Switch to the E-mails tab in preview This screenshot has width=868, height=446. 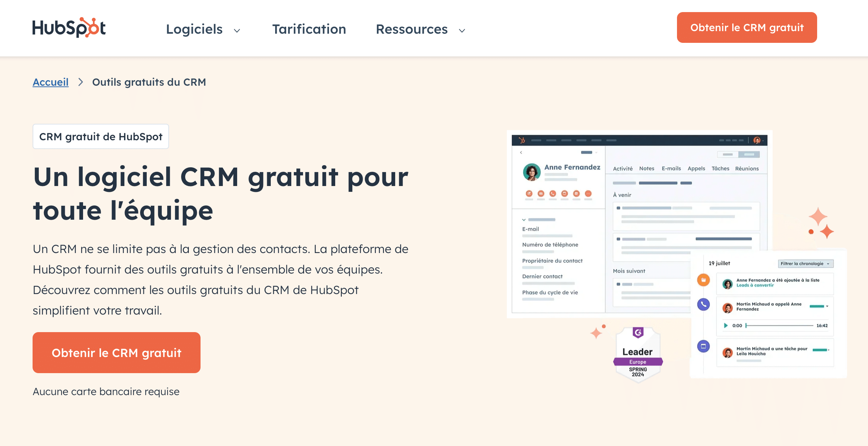(671, 168)
